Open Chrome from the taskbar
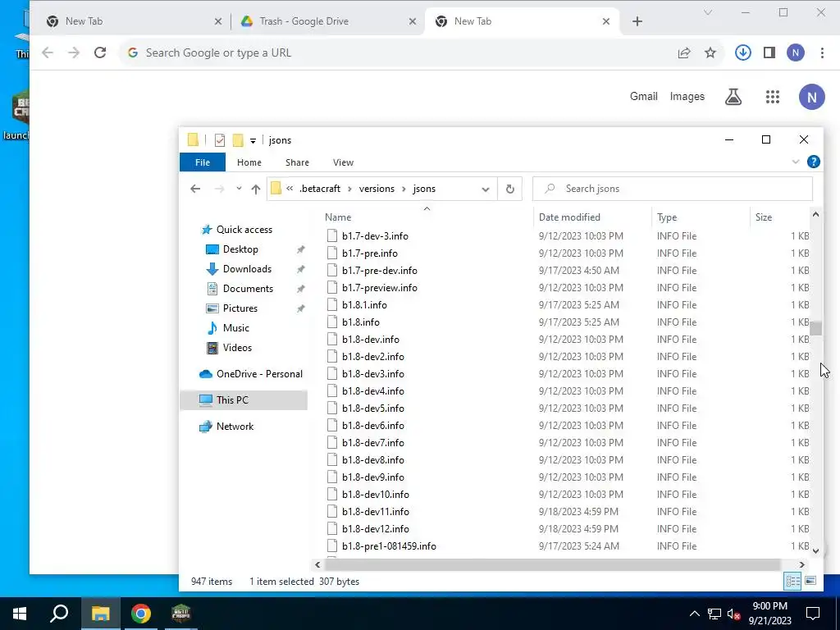840x630 pixels. [x=140, y=614]
